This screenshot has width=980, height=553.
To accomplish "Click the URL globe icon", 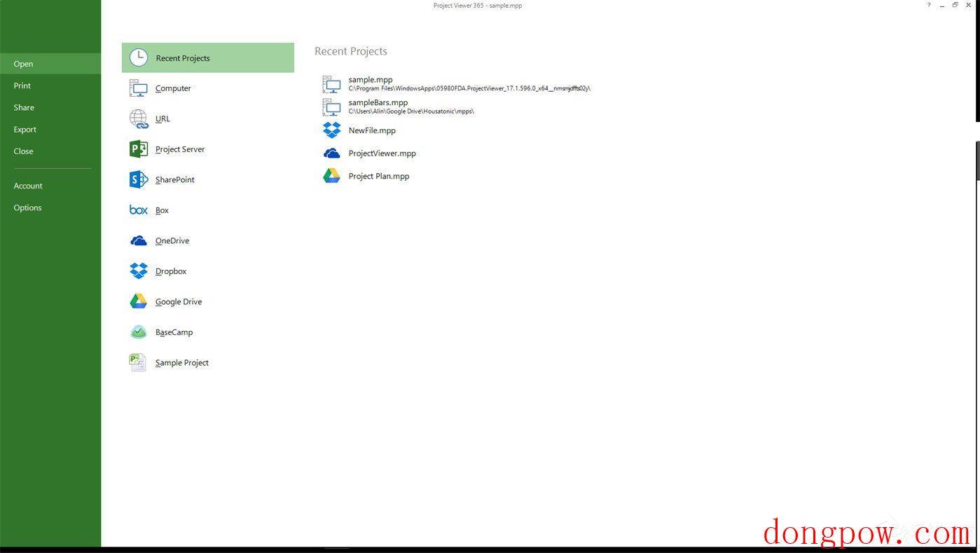I will 139,118.
